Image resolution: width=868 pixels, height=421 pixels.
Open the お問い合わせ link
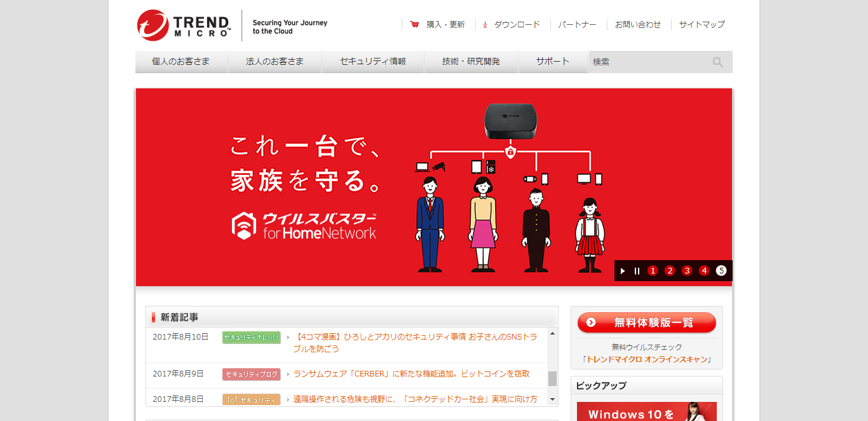click(638, 25)
